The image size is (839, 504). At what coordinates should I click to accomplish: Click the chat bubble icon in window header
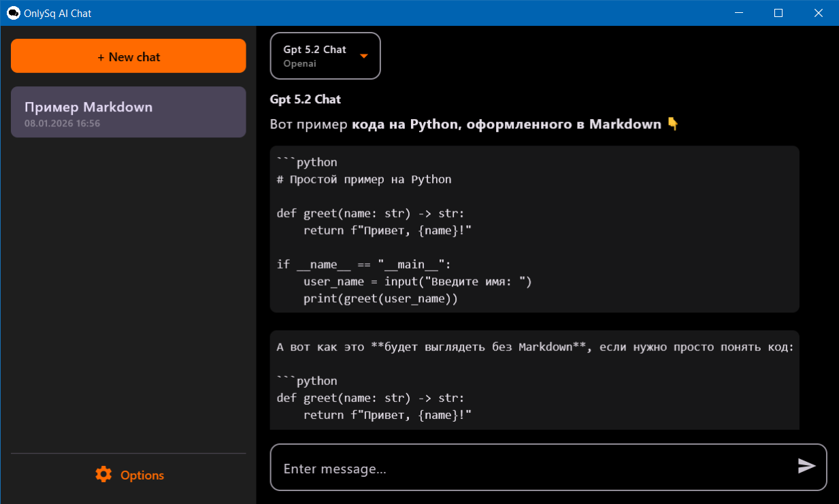[12, 12]
